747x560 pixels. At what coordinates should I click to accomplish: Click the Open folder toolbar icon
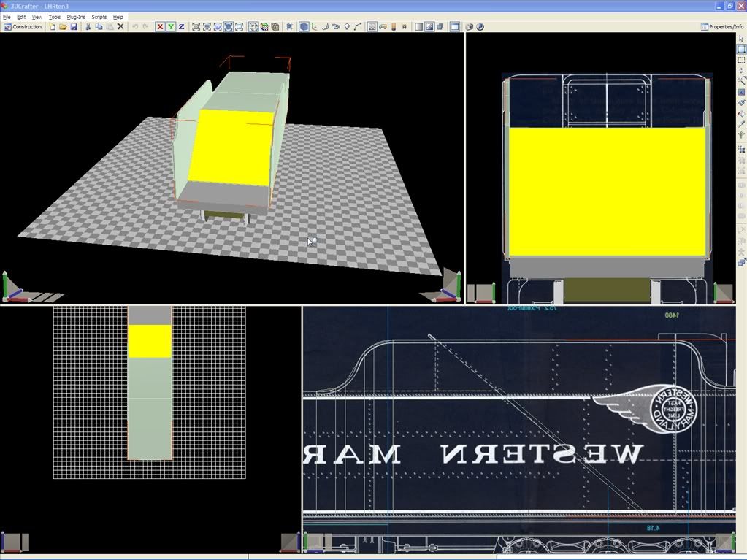tap(63, 27)
